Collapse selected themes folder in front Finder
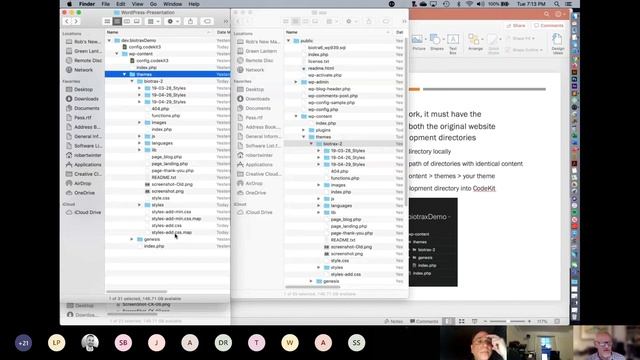Screen dimensions: 640x360 124,74
